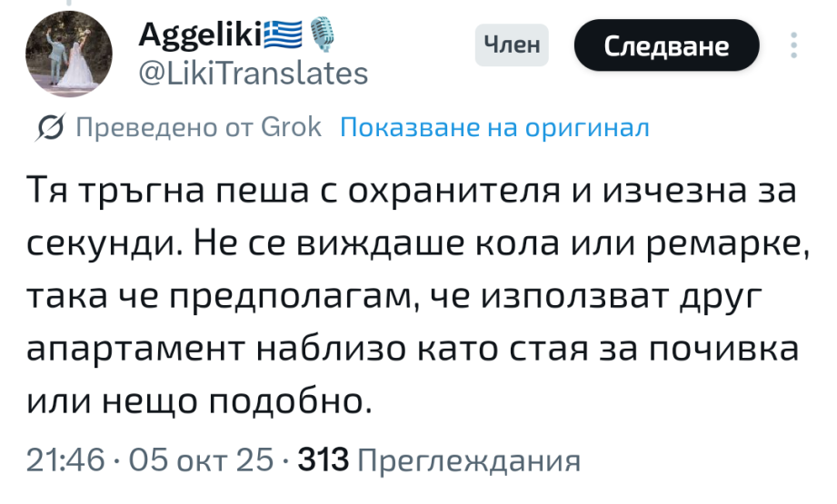
Task: Click the final line или нещо подобно
Action: click(201, 400)
